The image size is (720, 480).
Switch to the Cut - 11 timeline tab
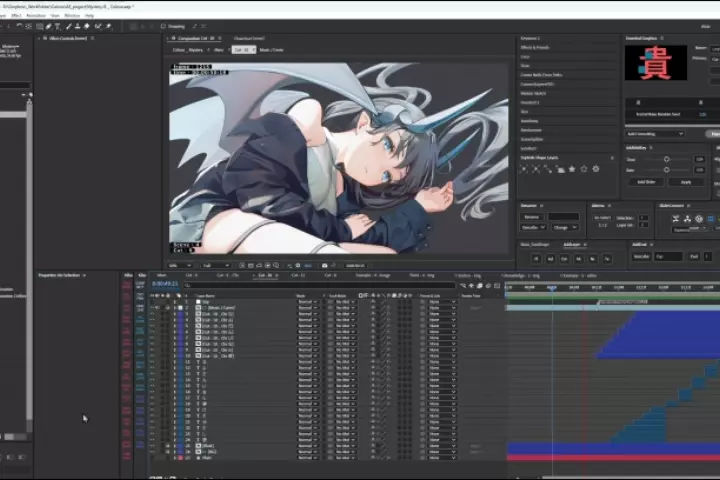298,276
